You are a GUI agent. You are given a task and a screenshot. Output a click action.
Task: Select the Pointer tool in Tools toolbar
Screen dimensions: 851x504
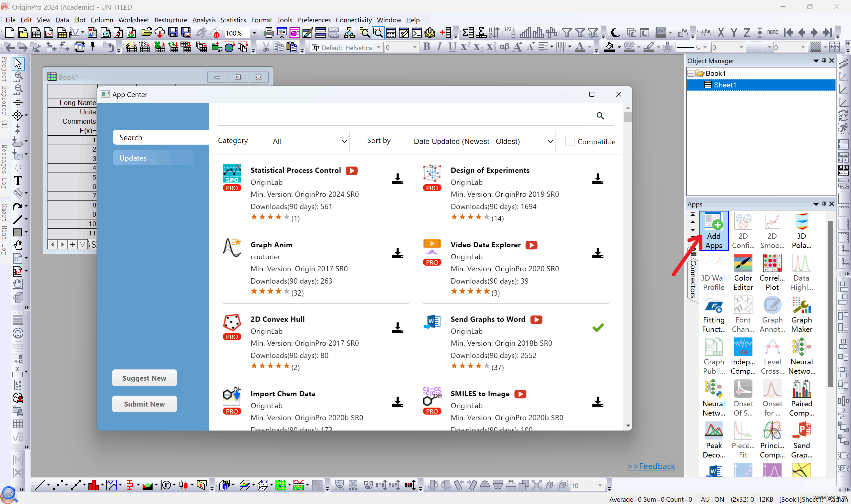[18, 64]
